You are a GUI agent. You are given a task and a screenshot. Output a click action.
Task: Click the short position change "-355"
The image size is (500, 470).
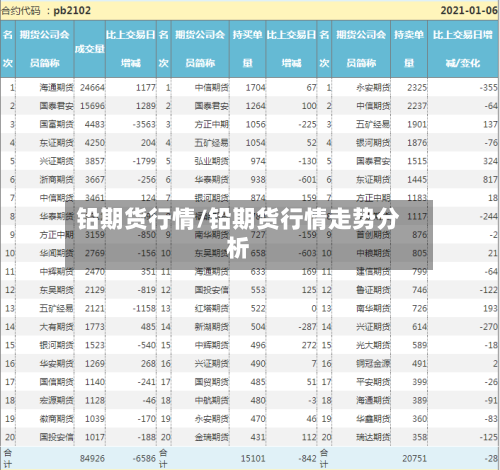pos(489,88)
